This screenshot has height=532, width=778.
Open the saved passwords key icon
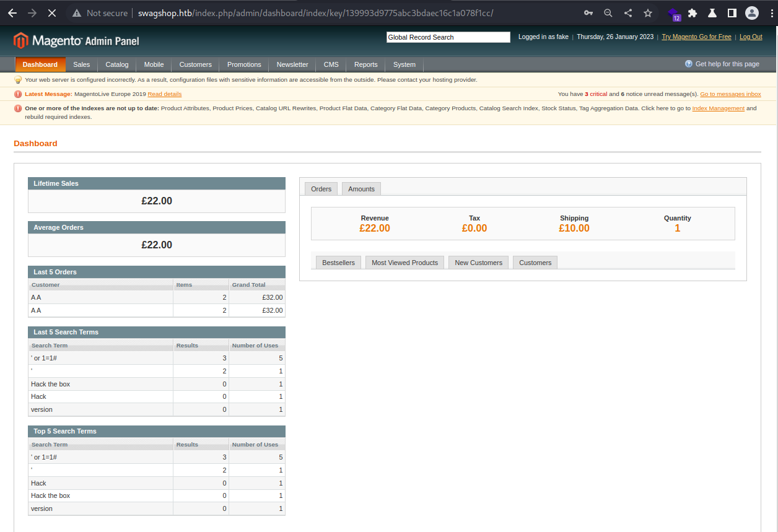pos(588,13)
